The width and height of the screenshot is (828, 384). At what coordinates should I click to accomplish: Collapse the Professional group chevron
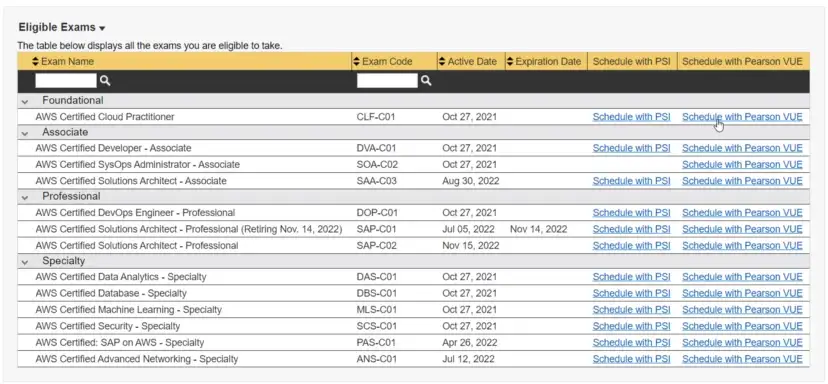pos(25,197)
